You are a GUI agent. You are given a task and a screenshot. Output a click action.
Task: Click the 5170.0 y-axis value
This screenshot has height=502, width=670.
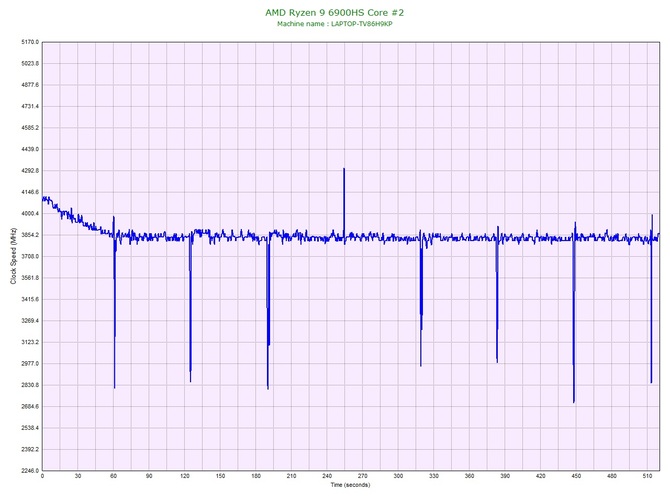30,42
